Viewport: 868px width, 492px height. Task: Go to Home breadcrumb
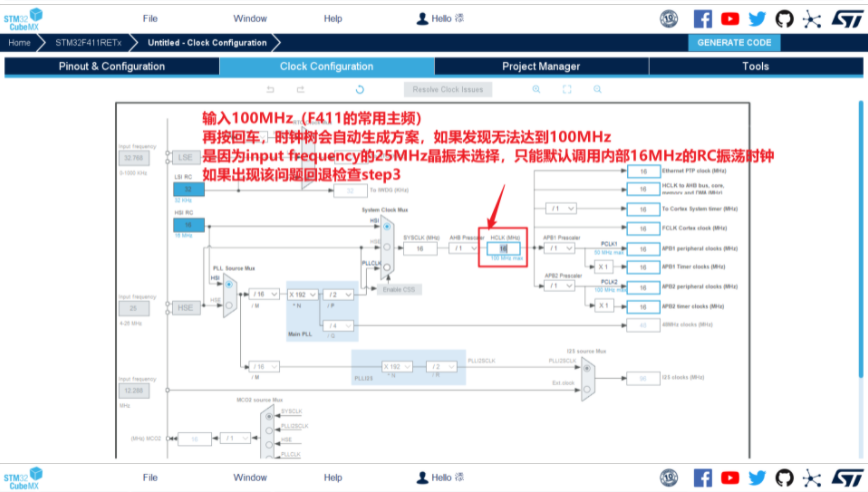(x=19, y=43)
